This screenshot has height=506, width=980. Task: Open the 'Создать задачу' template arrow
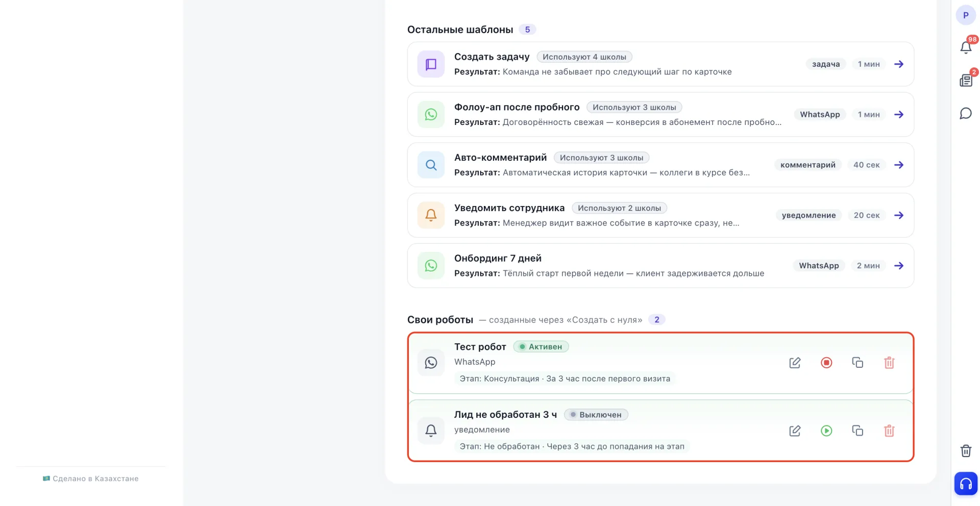point(899,64)
